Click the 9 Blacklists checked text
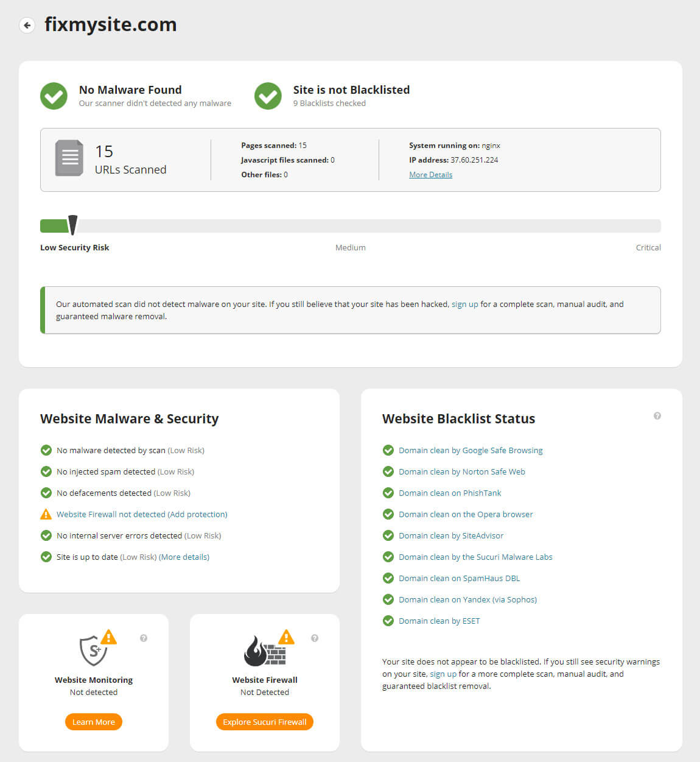The height and width of the screenshot is (762, 700). 329,104
